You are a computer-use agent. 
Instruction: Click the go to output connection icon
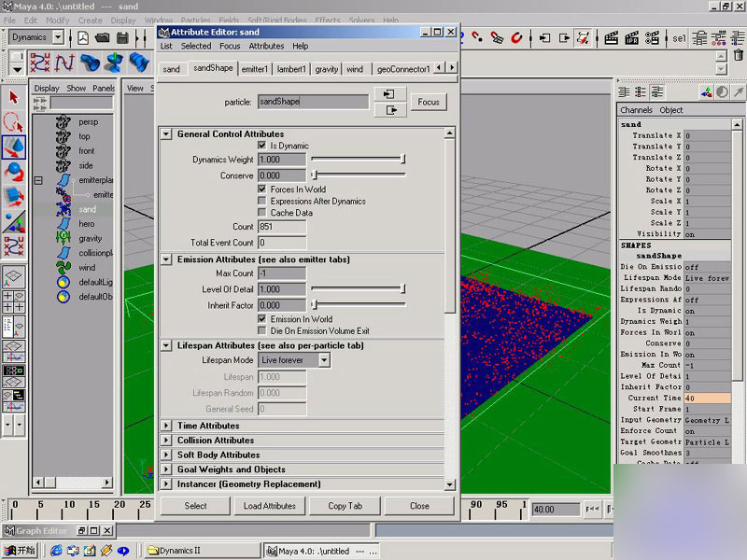389,110
